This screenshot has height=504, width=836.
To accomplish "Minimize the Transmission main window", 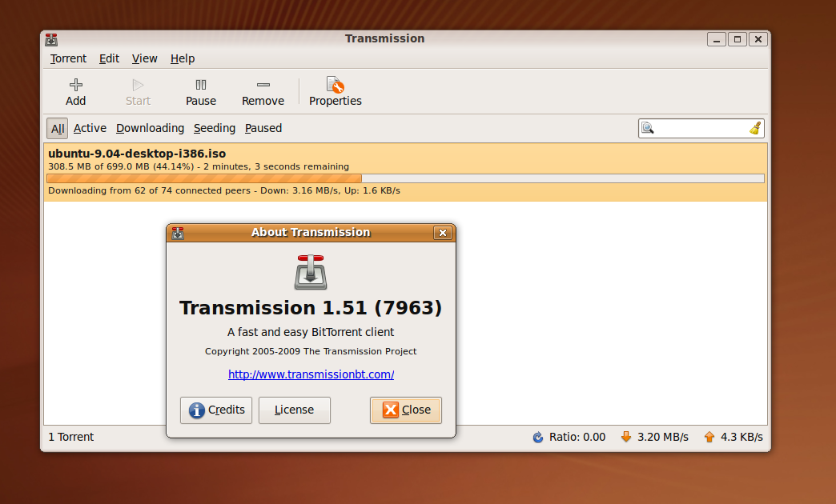I will tap(716, 39).
